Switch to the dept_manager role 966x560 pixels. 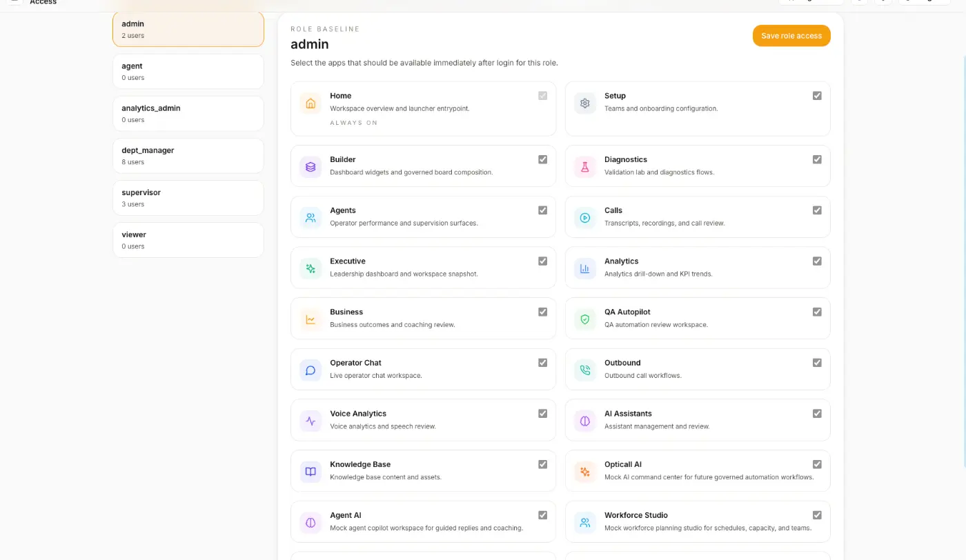click(188, 156)
